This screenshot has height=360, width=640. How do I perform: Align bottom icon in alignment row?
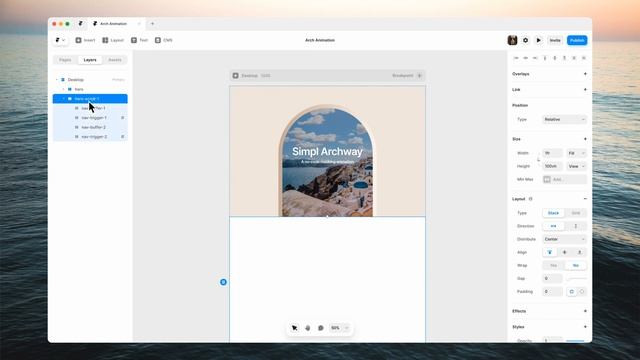564,58
